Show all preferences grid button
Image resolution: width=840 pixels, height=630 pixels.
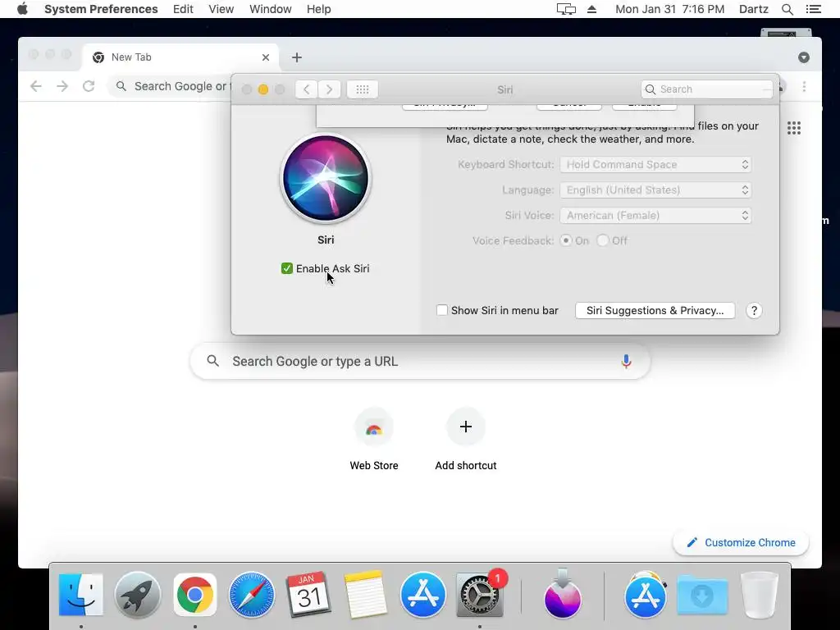point(362,89)
